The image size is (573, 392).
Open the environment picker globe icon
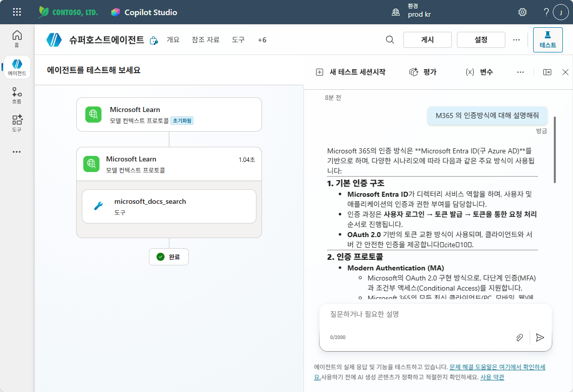click(x=396, y=12)
